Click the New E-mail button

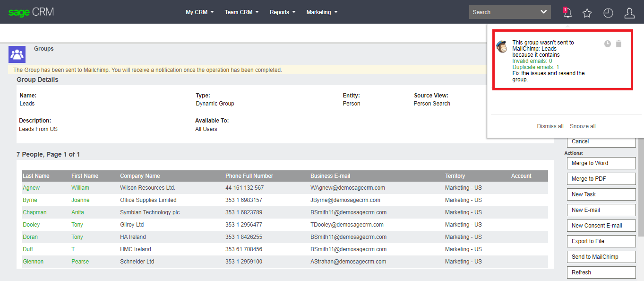601,210
